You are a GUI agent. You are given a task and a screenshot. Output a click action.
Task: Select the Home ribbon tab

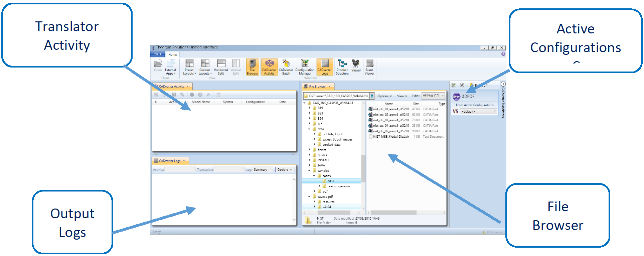173,54
